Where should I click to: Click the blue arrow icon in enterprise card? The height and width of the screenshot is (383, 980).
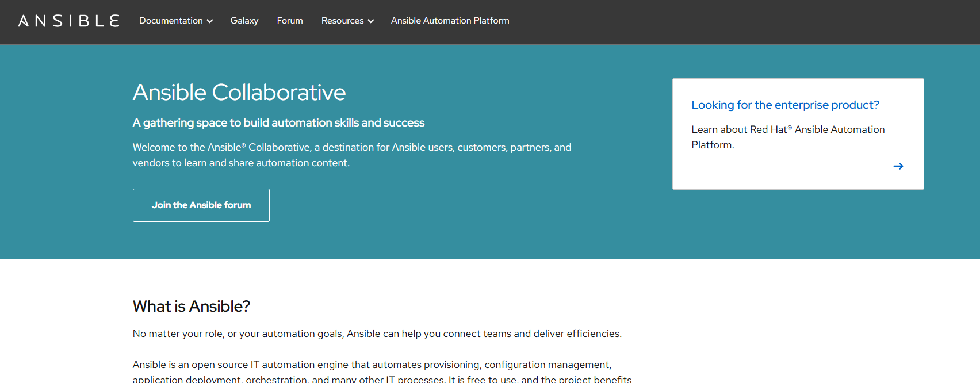pos(898,166)
